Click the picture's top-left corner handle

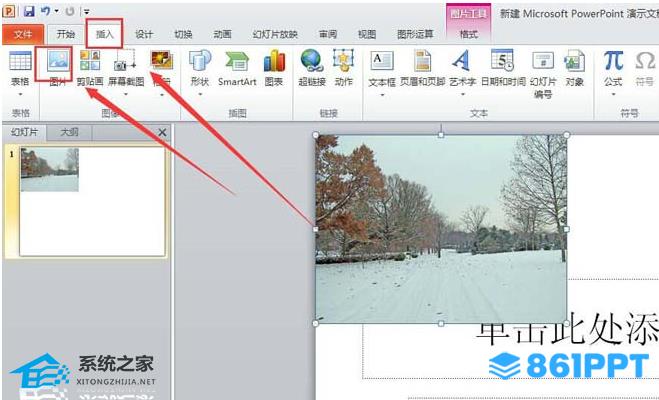(x=316, y=135)
